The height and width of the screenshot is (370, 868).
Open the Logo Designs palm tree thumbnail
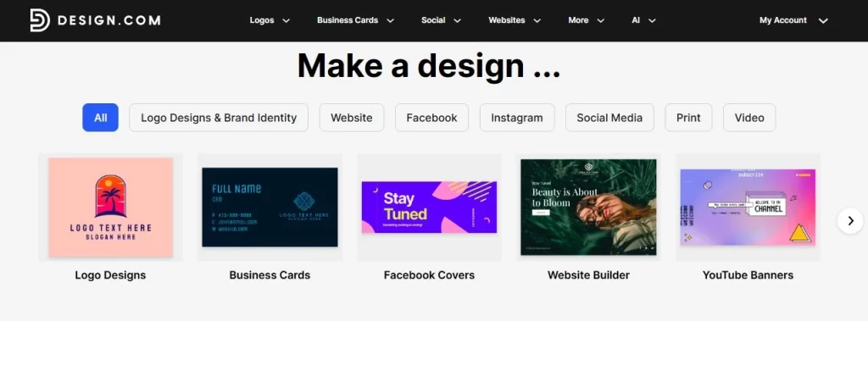click(x=111, y=207)
